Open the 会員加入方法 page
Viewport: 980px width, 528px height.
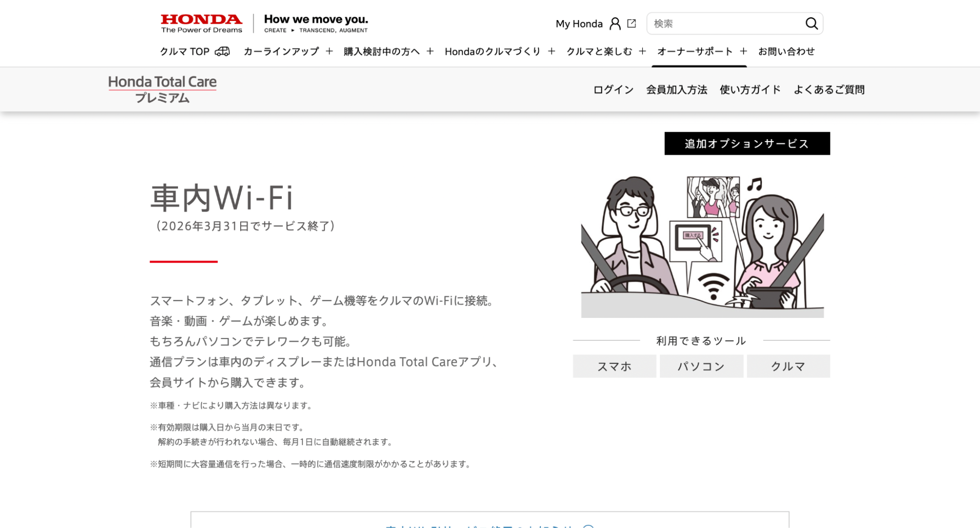[x=676, y=89]
